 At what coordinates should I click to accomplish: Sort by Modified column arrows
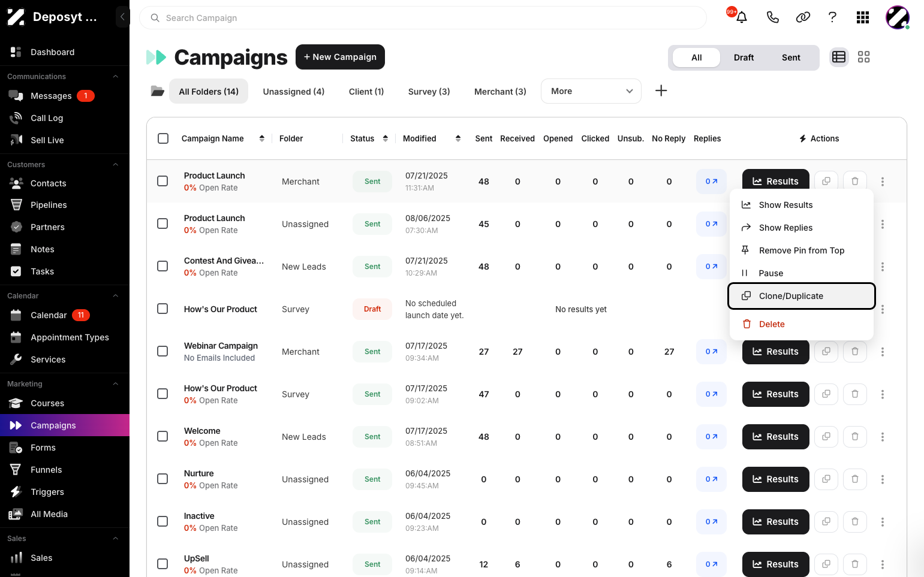click(x=458, y=138)
